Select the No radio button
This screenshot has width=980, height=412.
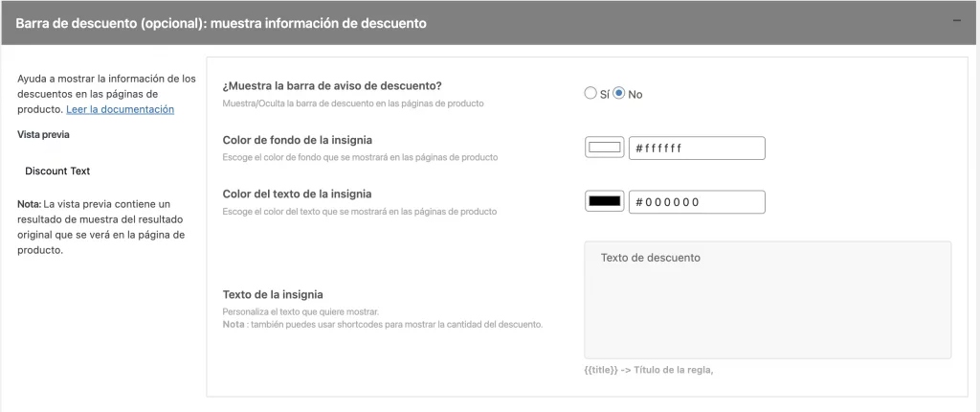point(619,93)
